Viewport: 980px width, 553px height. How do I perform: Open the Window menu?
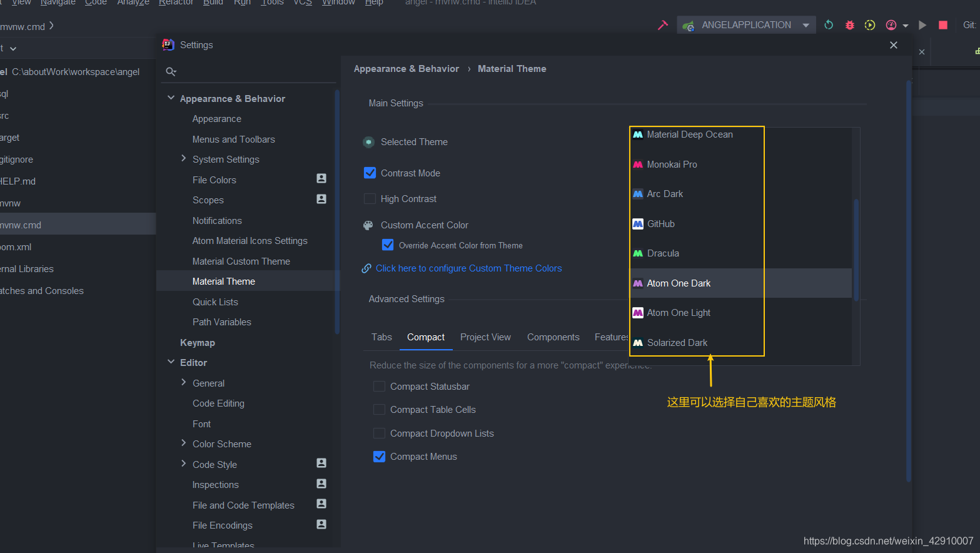tap(338, 3)
